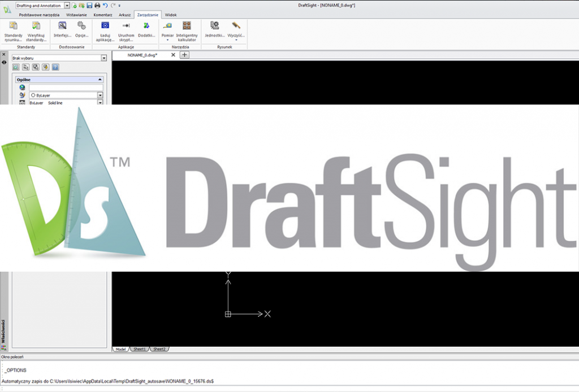Undo last action with blue arrow
This screenshot has width=579, height=392.
[x=105, y=6]
